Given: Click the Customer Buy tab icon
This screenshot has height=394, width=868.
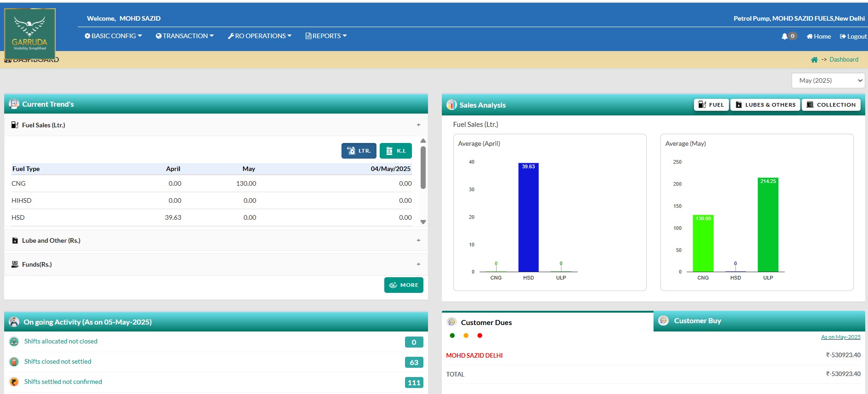Looking at the screenshot, I should point(664,320).
